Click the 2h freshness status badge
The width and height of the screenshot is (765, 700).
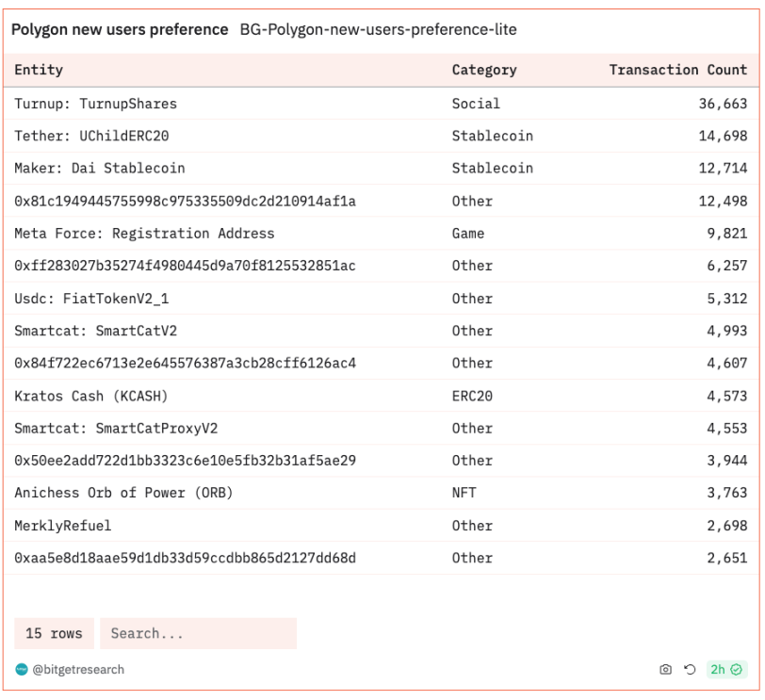(726, 670)
